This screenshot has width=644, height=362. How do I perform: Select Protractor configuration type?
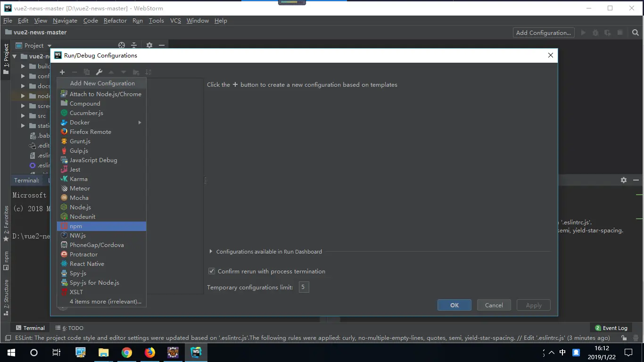point(101,254)
